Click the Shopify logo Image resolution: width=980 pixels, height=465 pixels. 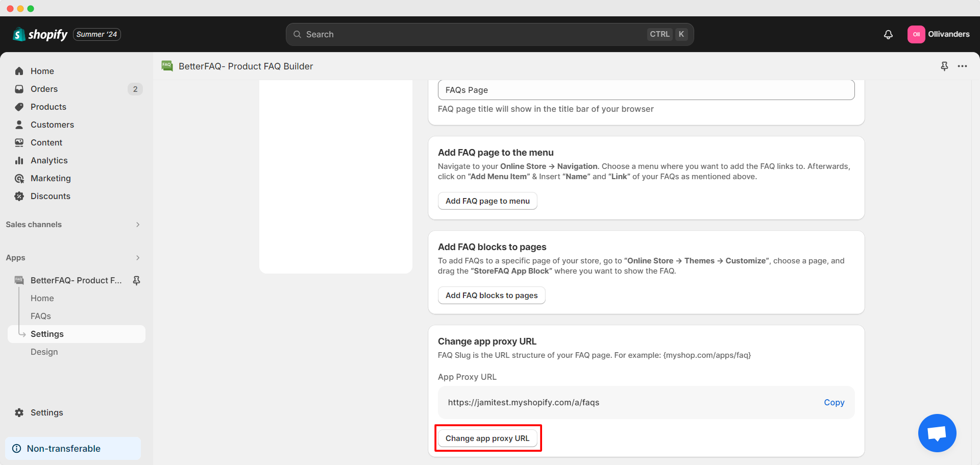pos(40,34)
